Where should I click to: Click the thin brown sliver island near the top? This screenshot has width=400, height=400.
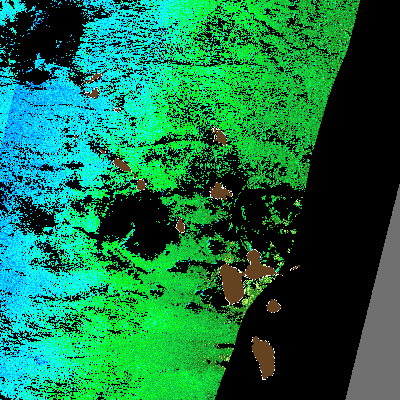point(93,78)
